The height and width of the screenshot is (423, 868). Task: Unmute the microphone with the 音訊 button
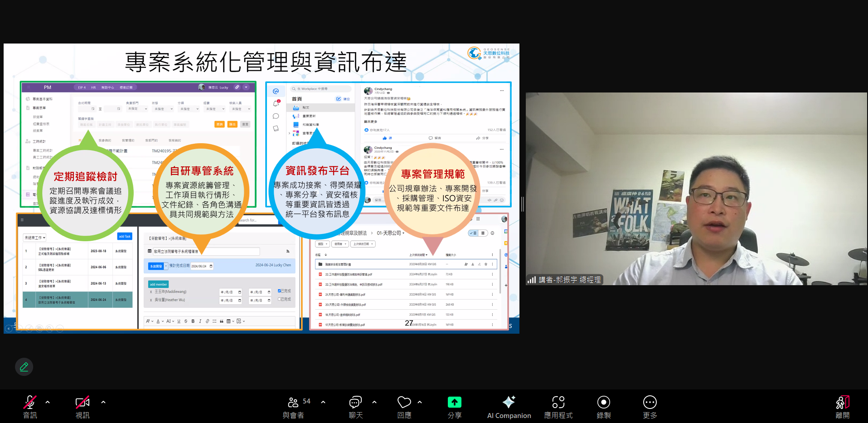(x=30, y=407)
